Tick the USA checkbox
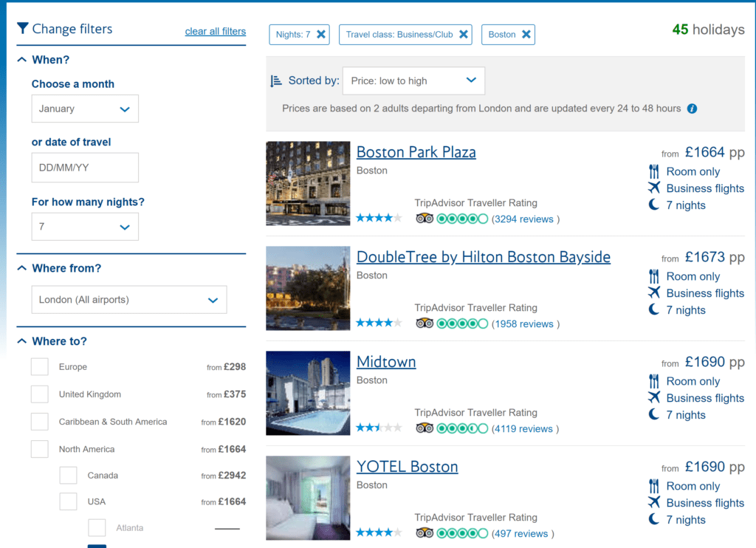This screenshot has height=548, width=756. coord(68,501)
